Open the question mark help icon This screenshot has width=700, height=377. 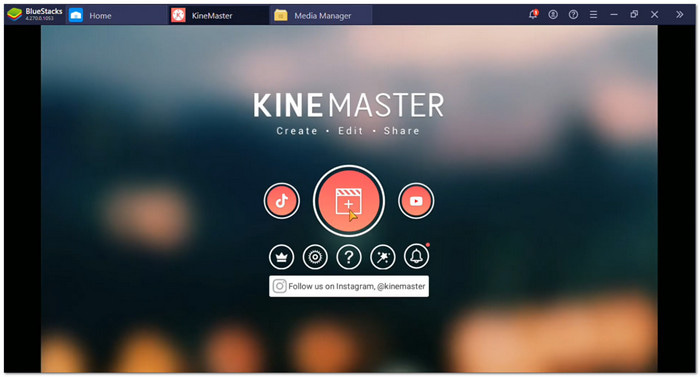(x=349, y=257)
